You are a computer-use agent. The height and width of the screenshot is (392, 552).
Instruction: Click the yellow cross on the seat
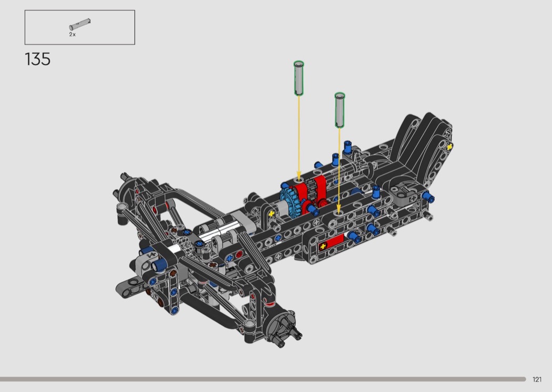(x=450, y=147)
